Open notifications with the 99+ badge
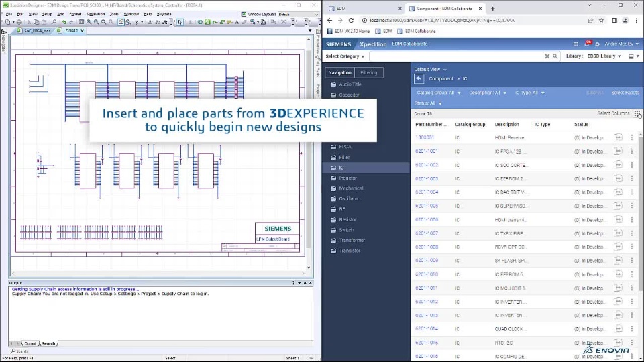This screenshot has height=362, width=644. [x=588, y=43]
